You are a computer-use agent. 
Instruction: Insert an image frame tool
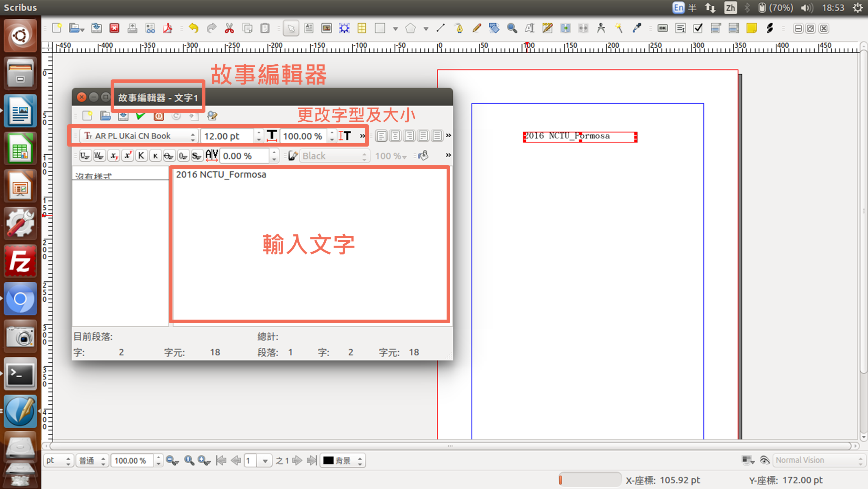(327, 28)
